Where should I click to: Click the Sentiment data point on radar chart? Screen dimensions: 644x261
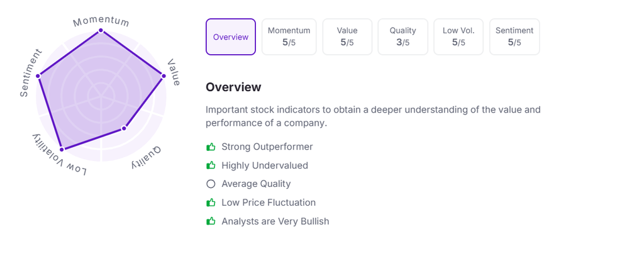tap(38, 76)
